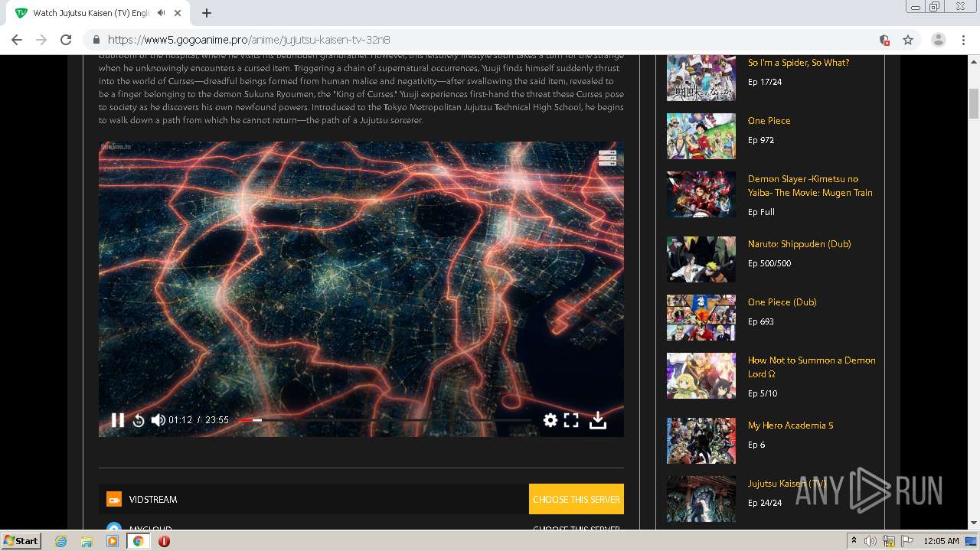
Task: Choose the VIDSTREAM server button
Action: [577, 499]
